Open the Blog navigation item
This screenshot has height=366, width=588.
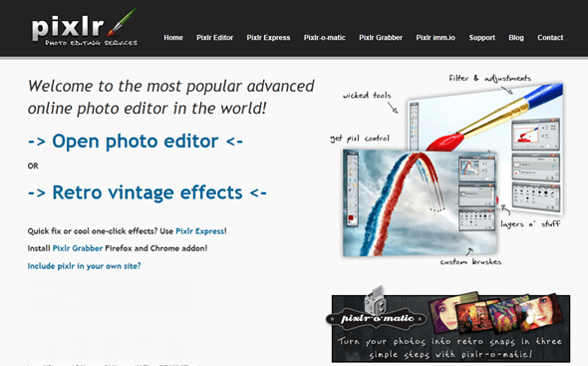point(516,38)
